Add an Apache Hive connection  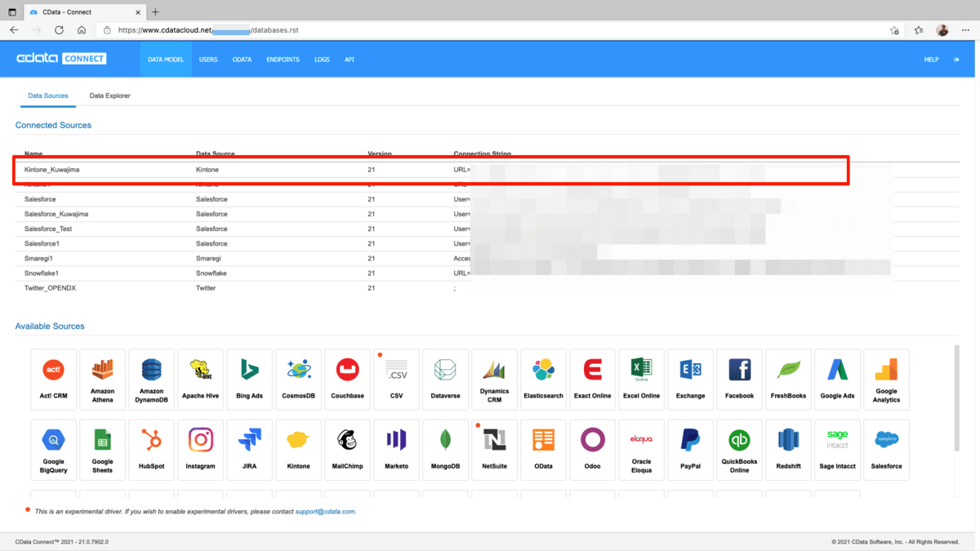click(x=200, y=380)
